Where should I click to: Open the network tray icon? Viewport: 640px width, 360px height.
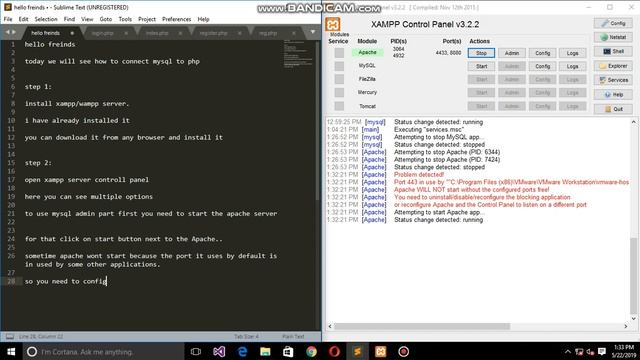(x=579, y=351)
